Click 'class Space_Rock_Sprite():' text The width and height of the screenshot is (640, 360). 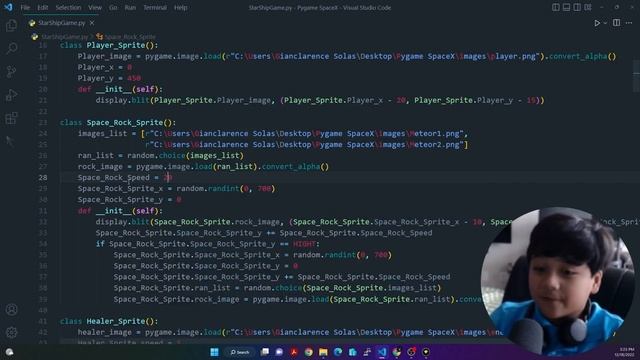click(118, 122)
